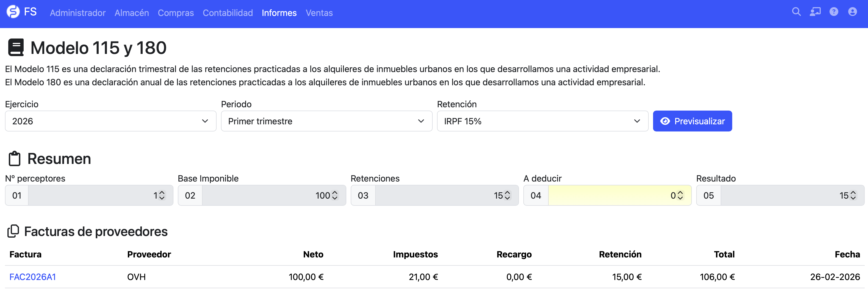Viewport: 868px width, 291px height.
Task: Open the global search magnifier icon
Action: pyautogui.click(x=797, y=12)
